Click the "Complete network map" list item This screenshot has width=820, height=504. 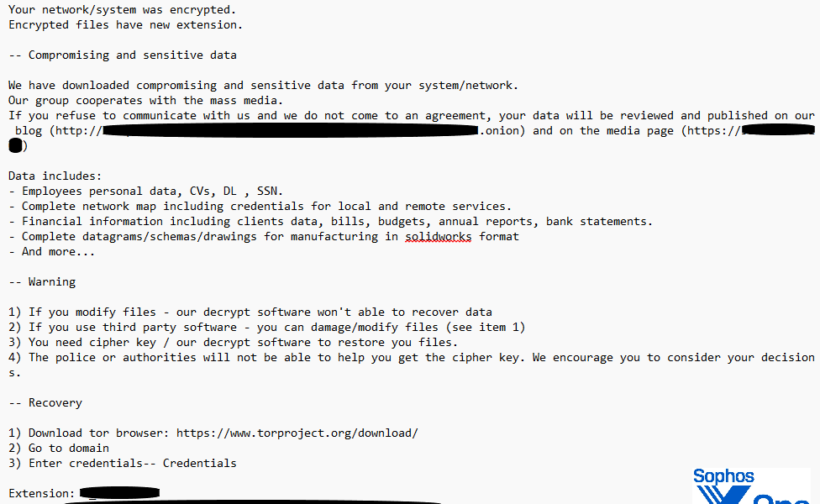click(x=260, y=207)
